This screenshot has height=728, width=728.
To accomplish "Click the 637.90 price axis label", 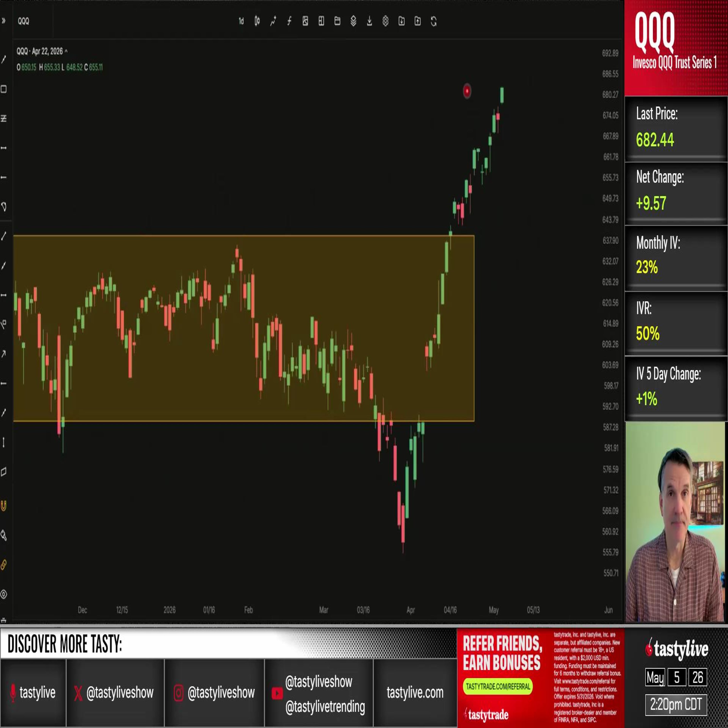I will [610, 240].
